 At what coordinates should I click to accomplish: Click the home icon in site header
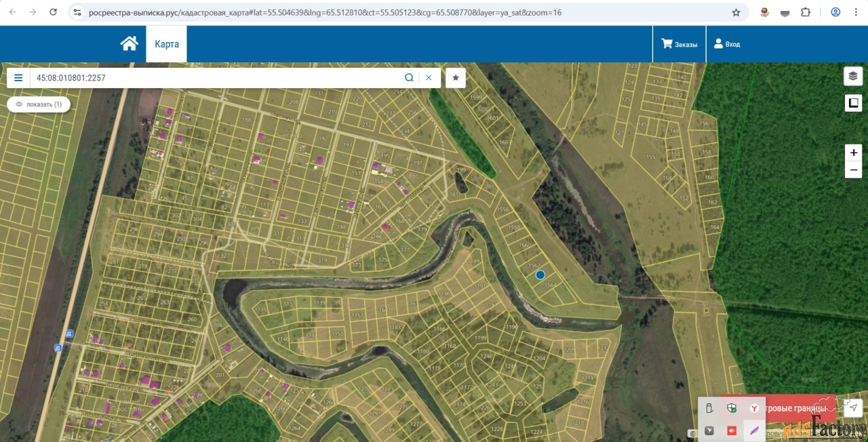coord(129,44)
